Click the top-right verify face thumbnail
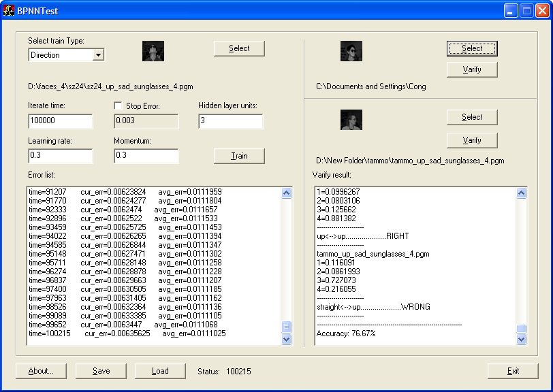This screenshot has width=553, height=392. point(351,51)
